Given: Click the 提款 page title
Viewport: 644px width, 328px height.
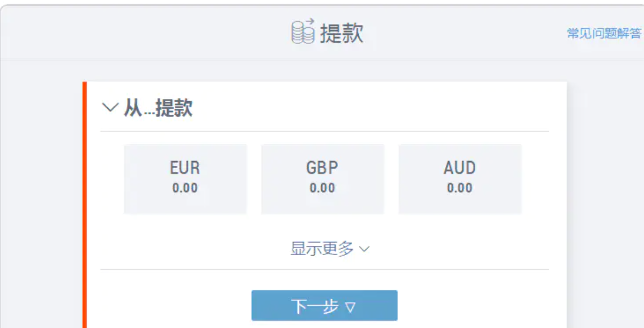Looking at the screenshot, I should tap(341, 33).
